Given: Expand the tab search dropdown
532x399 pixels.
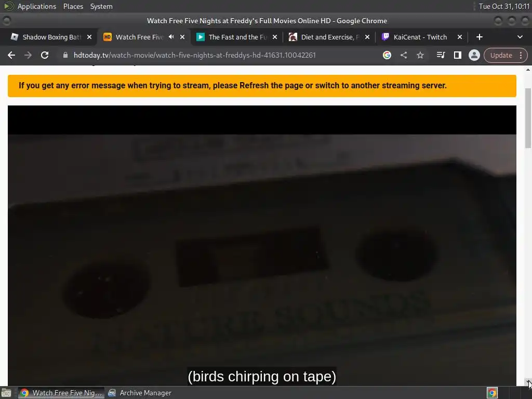Looking at the screenshot, I should click(x=520, y=37).
